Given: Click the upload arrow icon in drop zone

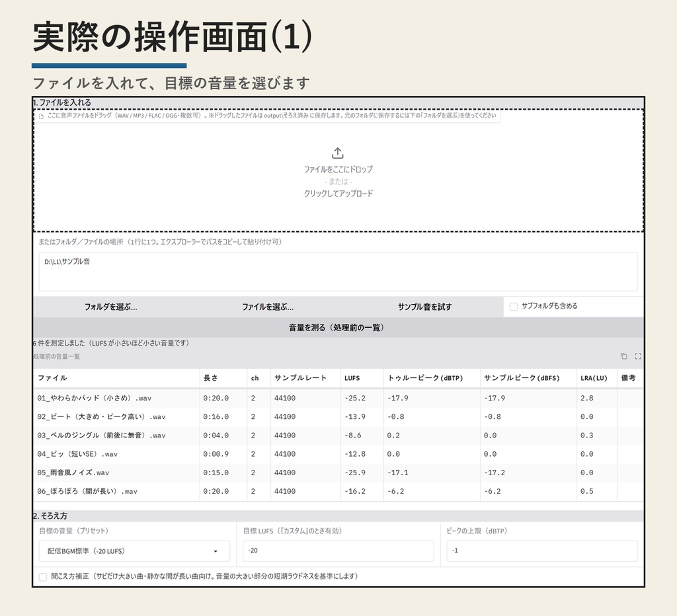Looking at the screenshot, I should point(338,153).
